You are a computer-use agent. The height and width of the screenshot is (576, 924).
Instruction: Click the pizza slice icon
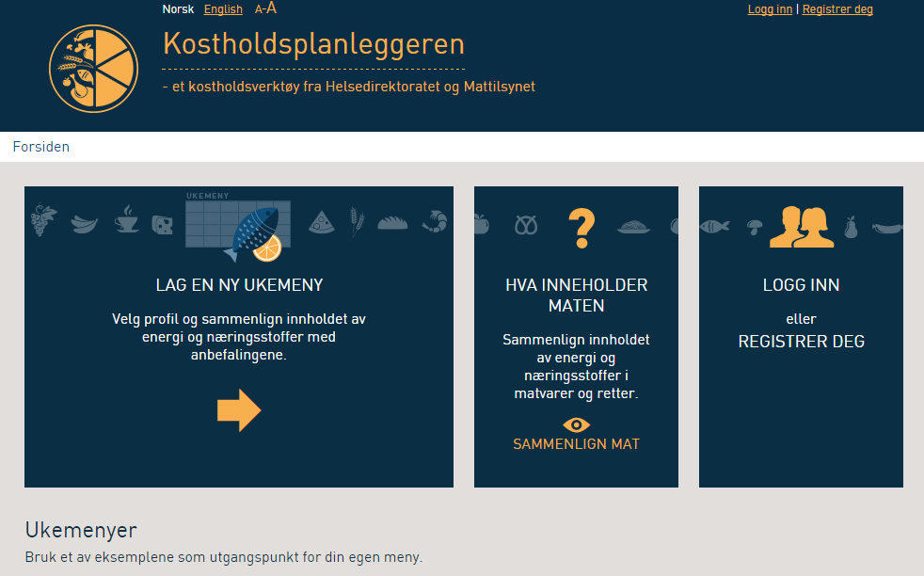coord(321,222)
